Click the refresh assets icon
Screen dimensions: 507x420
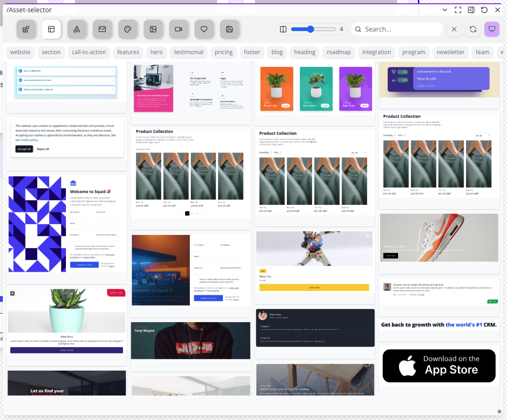click(x=473, y=29)
